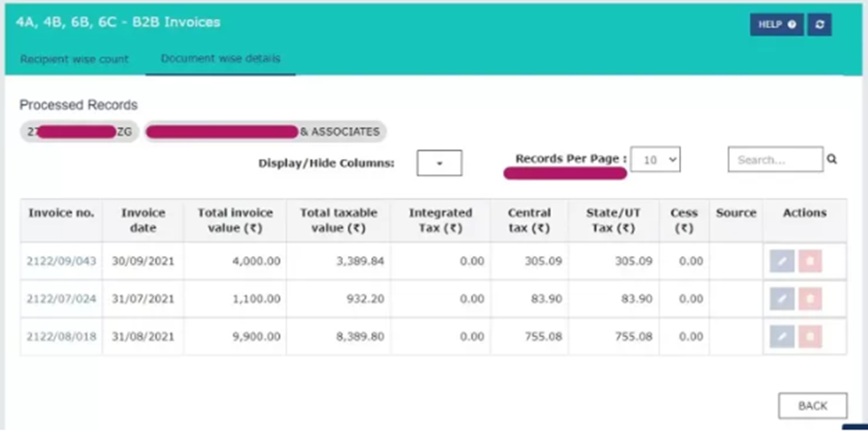
Task: Click the refresh icon beside HELP
Action: (819, 25)
